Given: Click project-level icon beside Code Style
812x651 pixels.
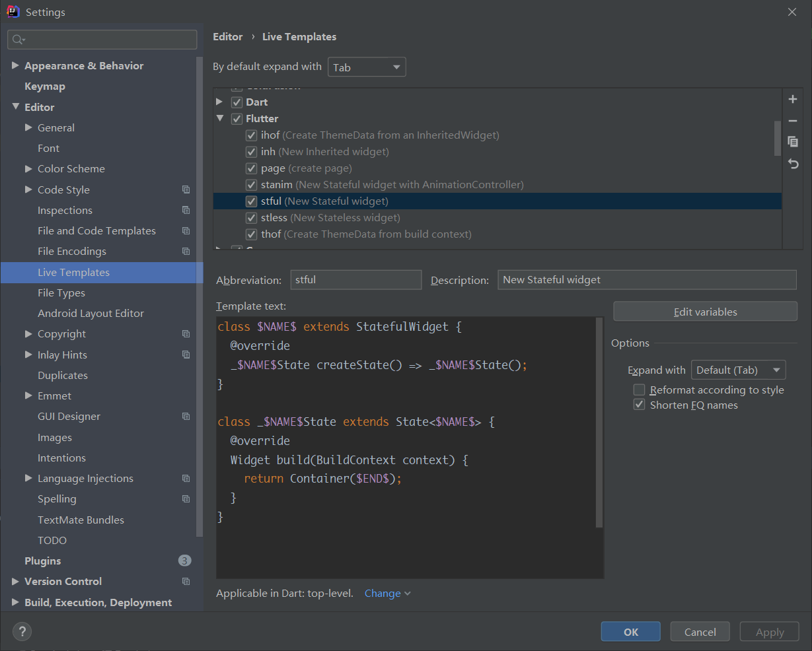Looking at the screenshot, I should pyautogui.click(x=186, y=189).
